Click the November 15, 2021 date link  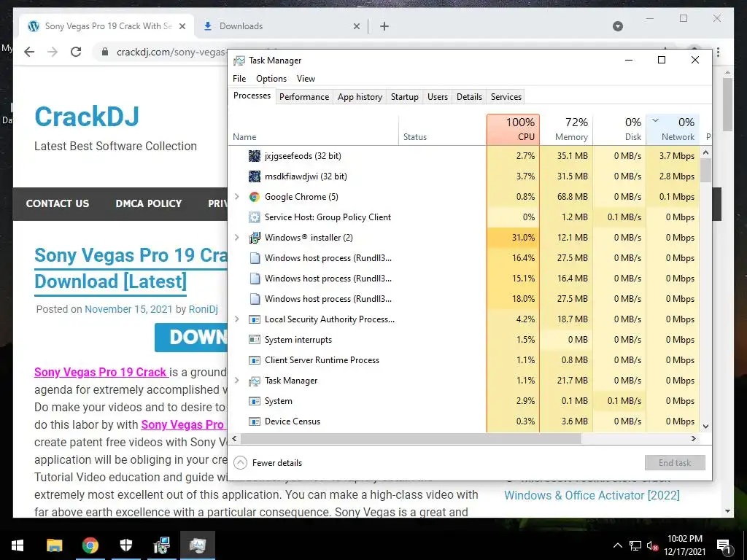tap(128, 309)
